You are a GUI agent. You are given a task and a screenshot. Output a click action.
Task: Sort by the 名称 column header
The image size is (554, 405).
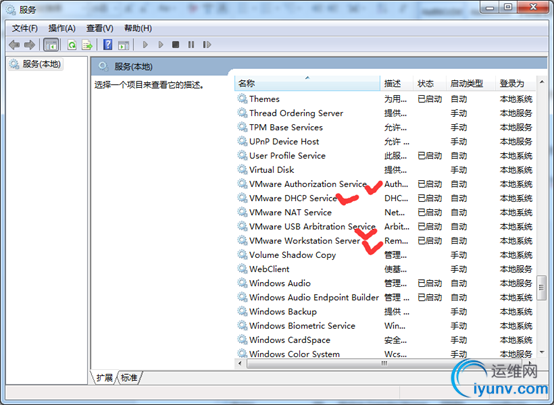(307, 84)
